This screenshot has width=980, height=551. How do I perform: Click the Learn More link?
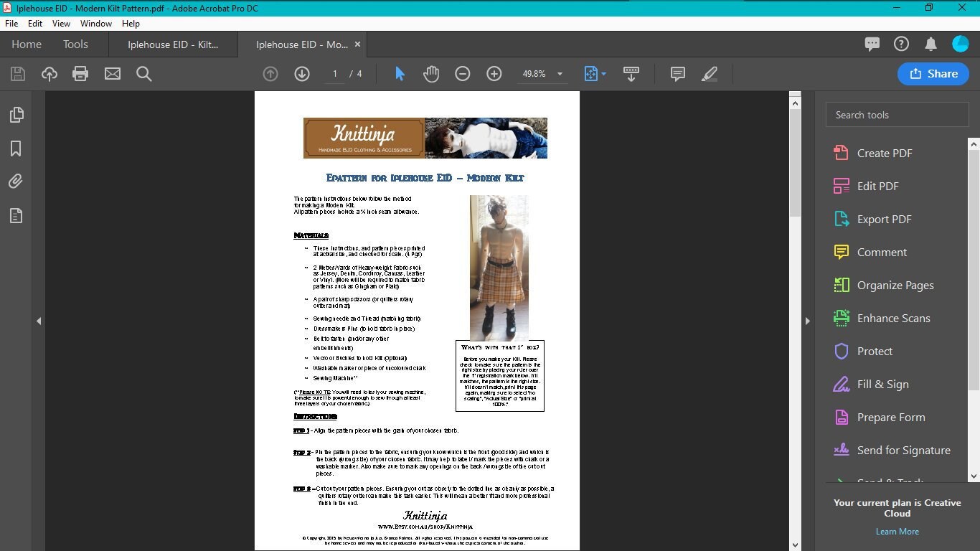pos(897,532)
